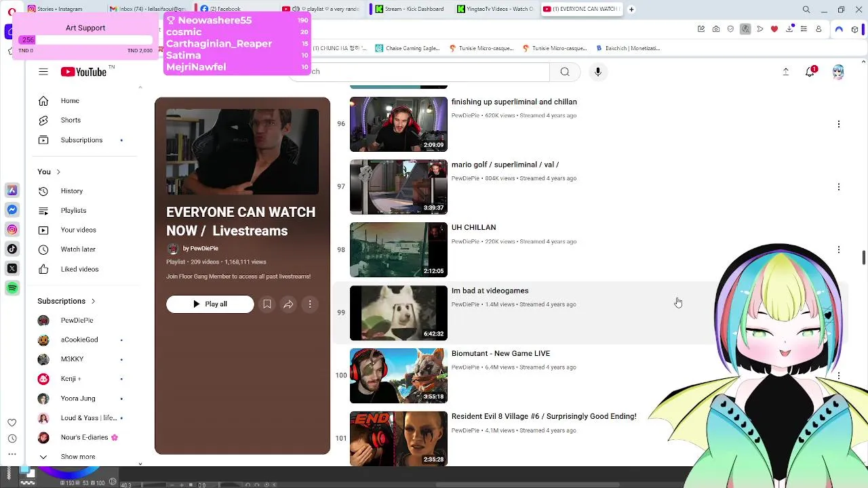Open M3KKY subscription channel
868x488 pixels.
pos(85,359)
